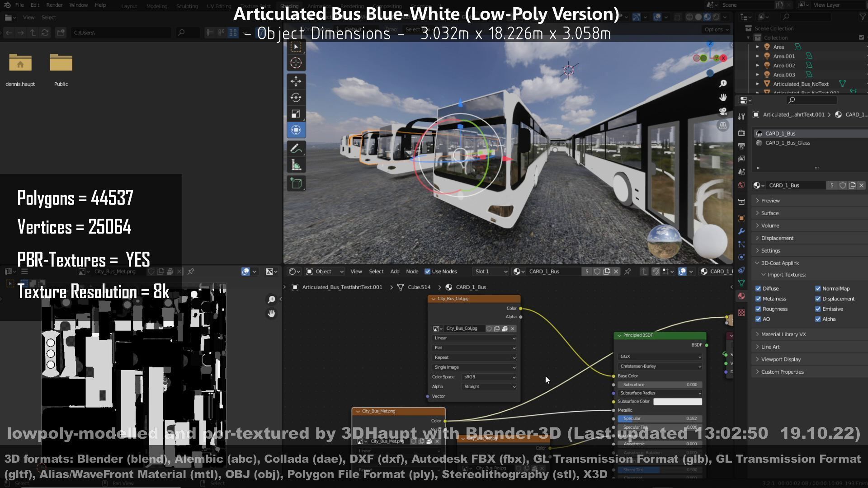The image size is (868, 488).
Task: Click Options button in viewport header
Action: coord(717,29)
